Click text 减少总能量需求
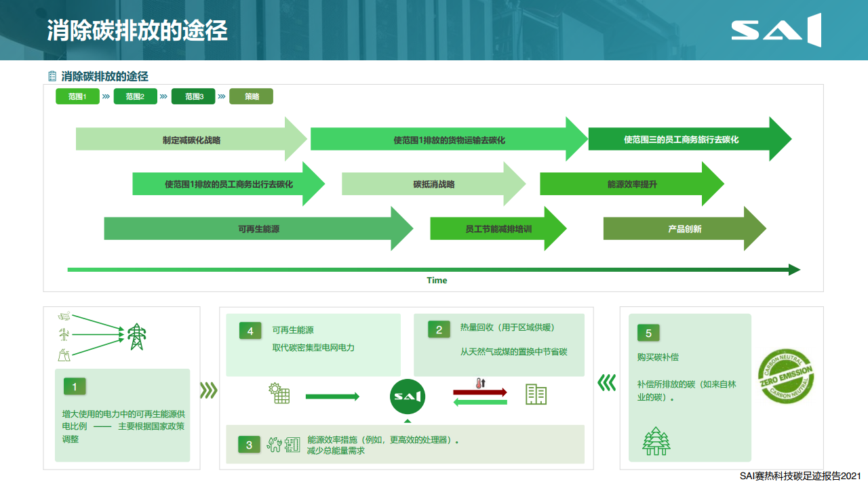868x488 pixels. point(336,450)
